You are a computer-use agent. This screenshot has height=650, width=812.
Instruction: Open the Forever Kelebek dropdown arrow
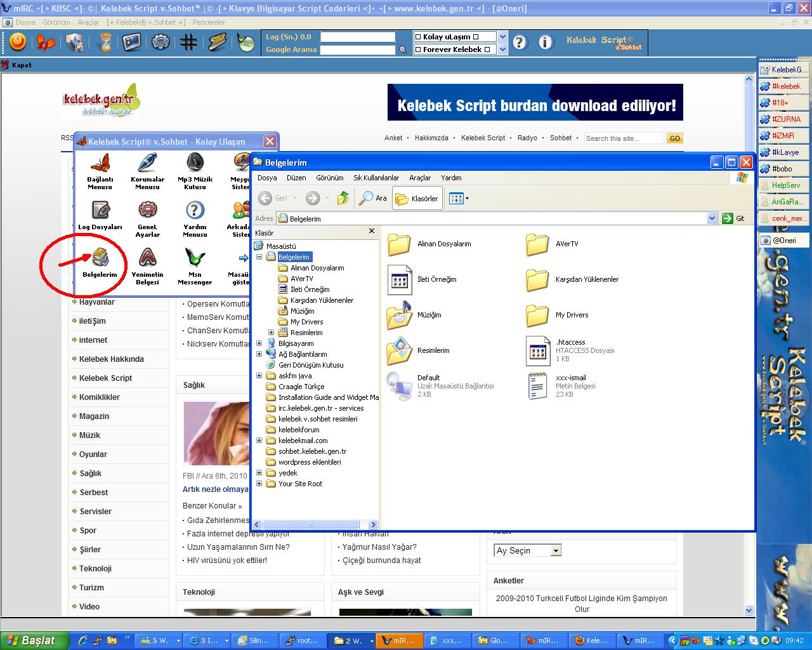(x=503, y=49)
